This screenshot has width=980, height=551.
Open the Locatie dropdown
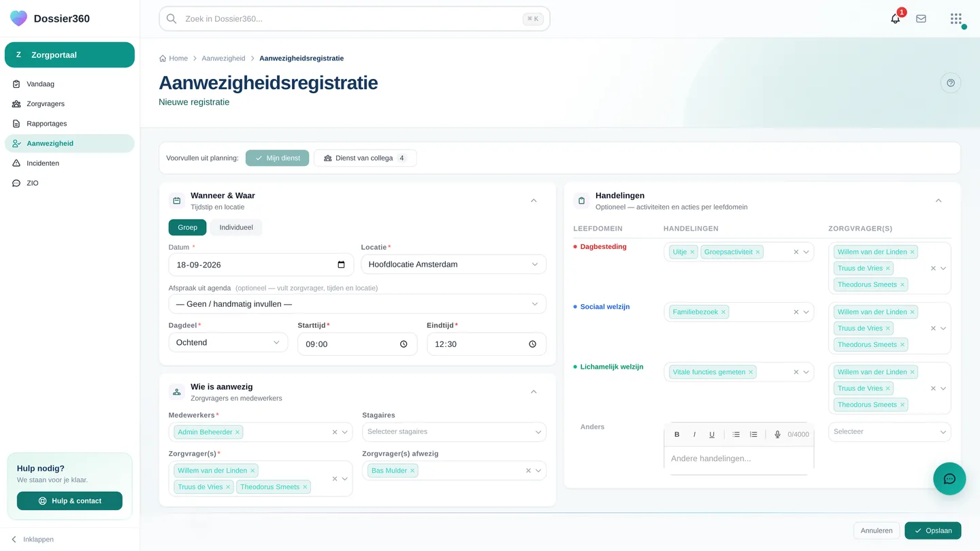pyautogui.click(x=453, y=265)
